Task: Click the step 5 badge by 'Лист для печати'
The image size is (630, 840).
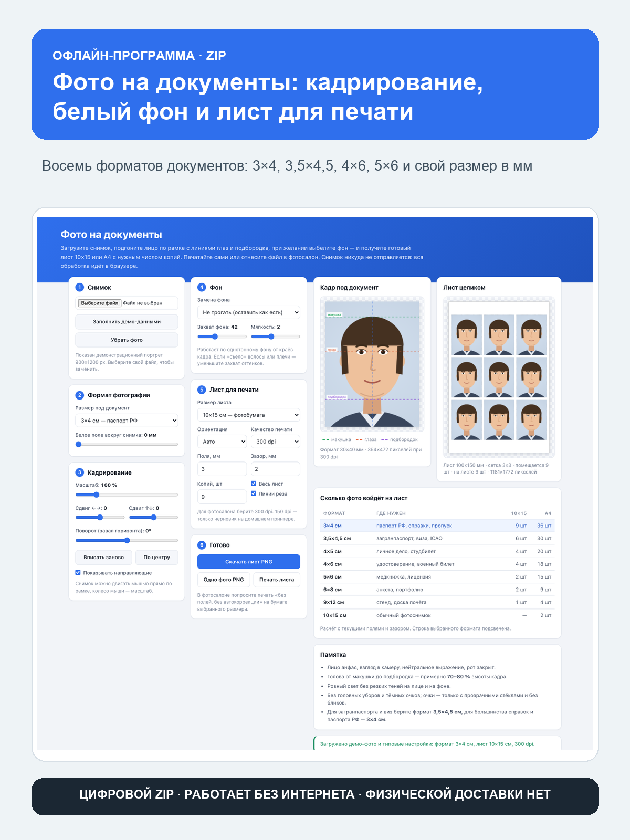Action: (x=202, y=390)
